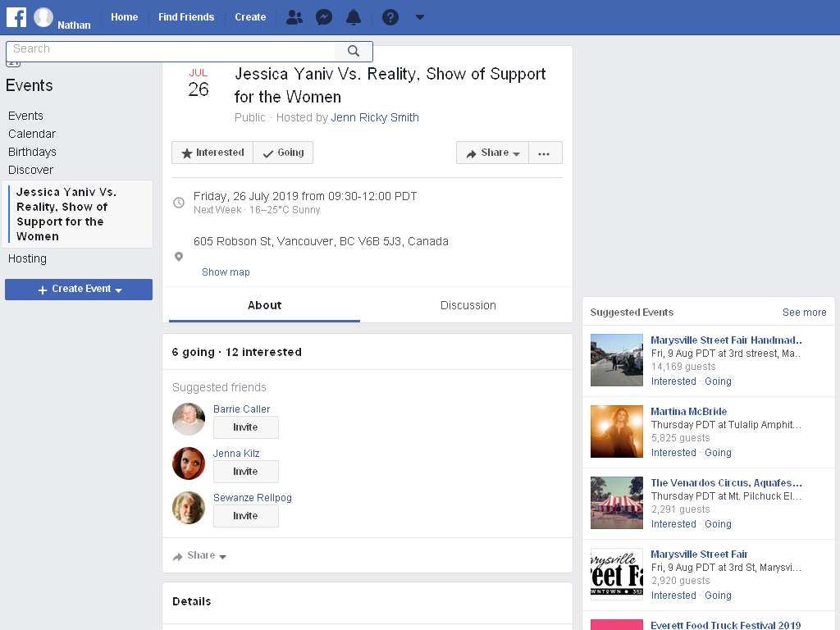
Task: Click Nathan's profile avatar
Action: click(43, 17)
